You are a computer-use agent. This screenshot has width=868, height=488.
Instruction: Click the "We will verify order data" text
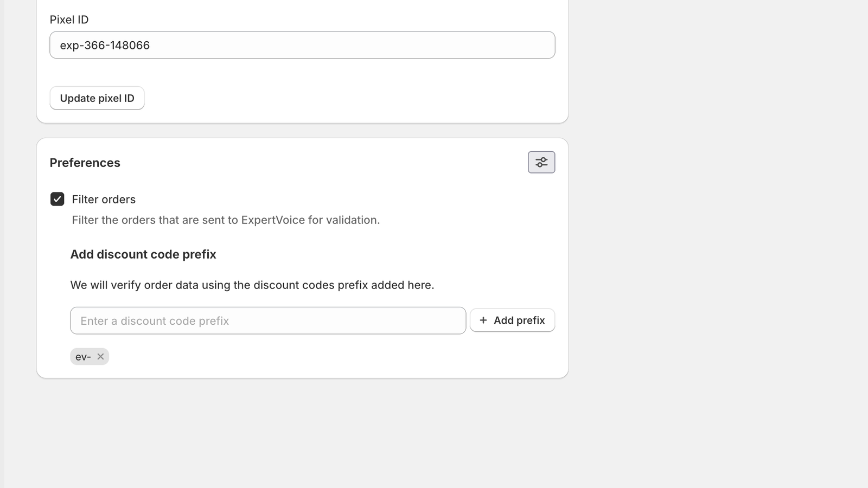point(252,285)
